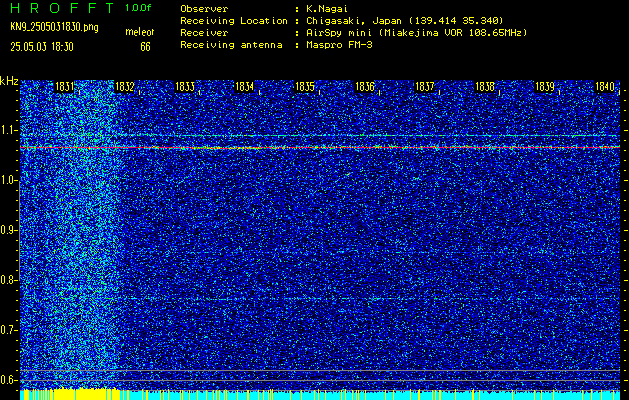
Task: Click the 0.9 frequency axis label
Action: [8, 230]
